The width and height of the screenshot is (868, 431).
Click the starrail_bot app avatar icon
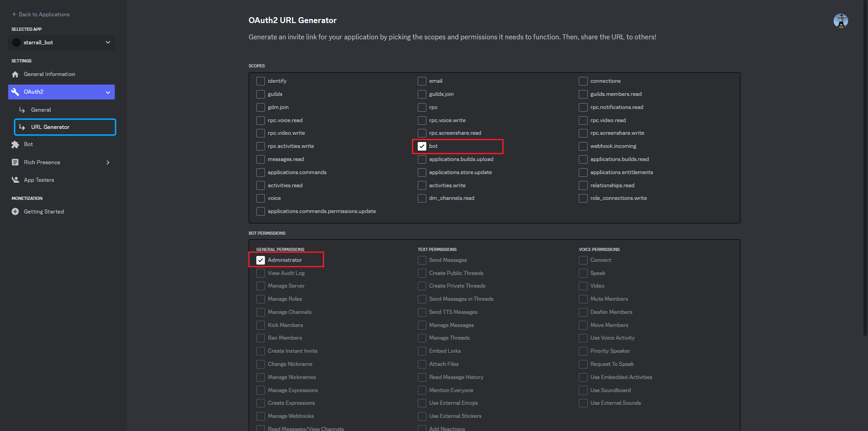click(x=17, y=43)
